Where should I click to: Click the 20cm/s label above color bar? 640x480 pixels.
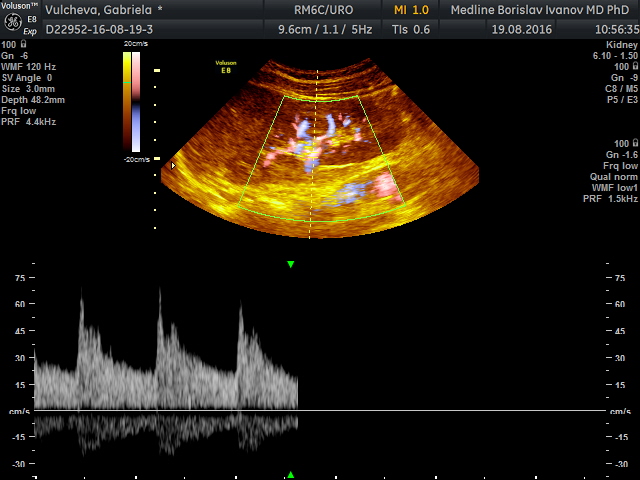pyautogui.click(x=136, y=44)
